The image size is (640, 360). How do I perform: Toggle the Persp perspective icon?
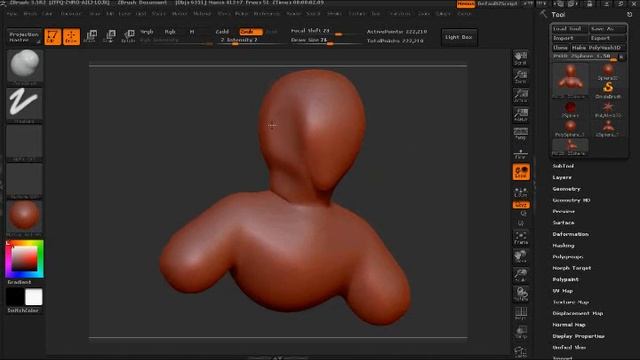[x=520, y=133]
